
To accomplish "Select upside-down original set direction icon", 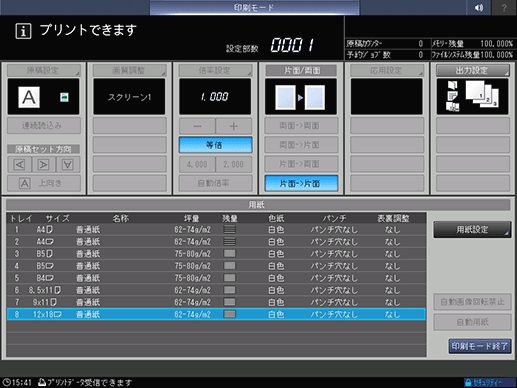I will pyautogui.click(x=68, y=165).
